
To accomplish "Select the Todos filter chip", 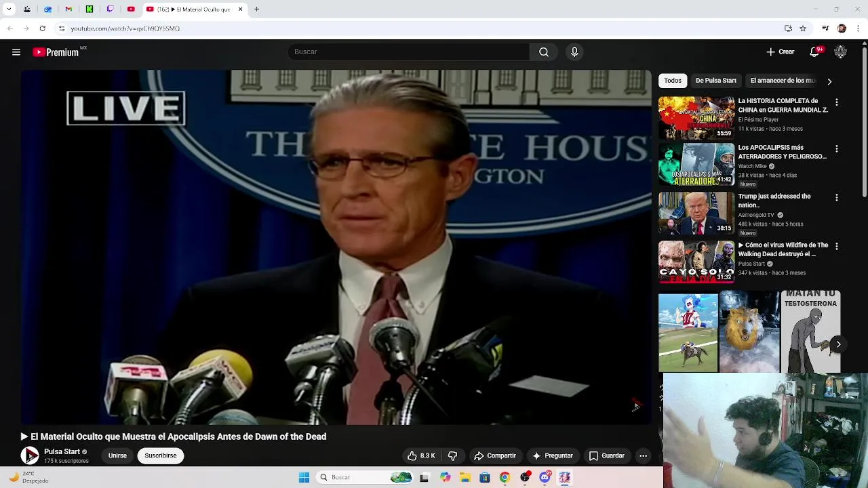I will click(673, 81).
